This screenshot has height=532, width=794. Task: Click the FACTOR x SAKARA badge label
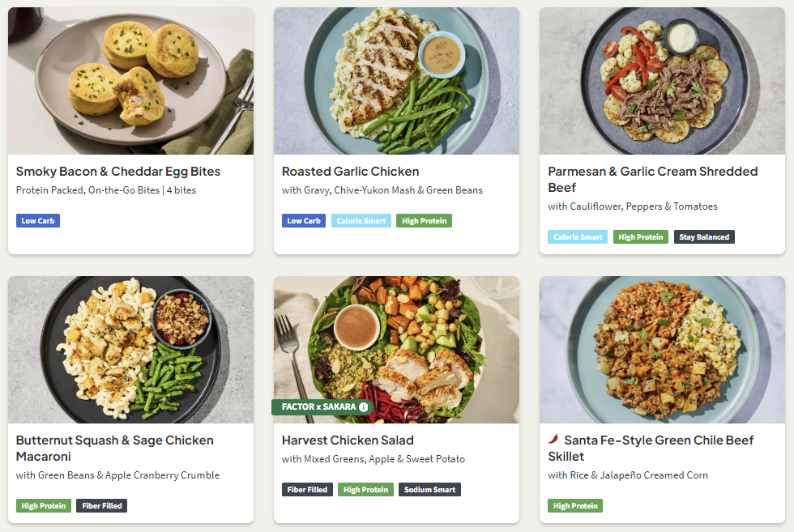(318, 406)
